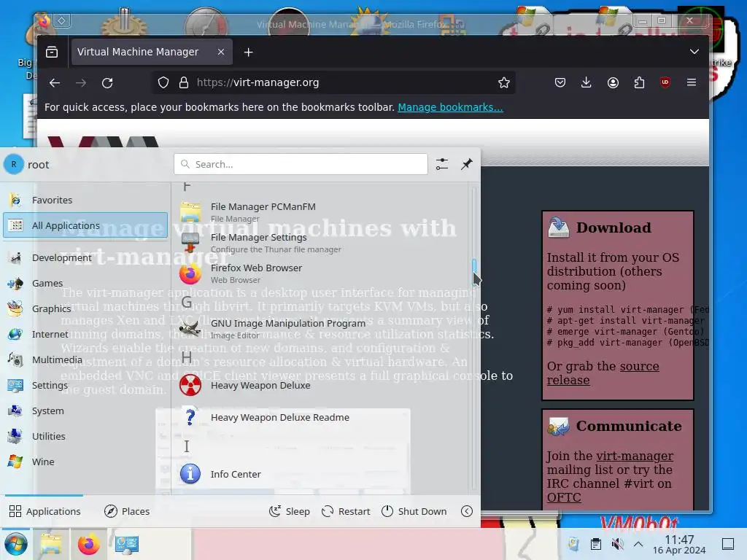Open the Firefox extensions puzzle icon

click(x=639, y=83)
